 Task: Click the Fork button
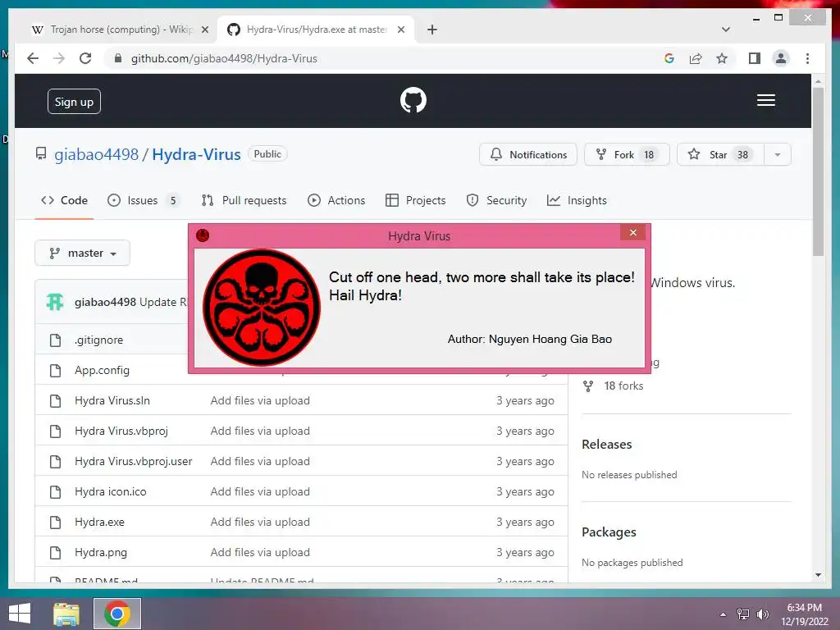click(627, 154)
